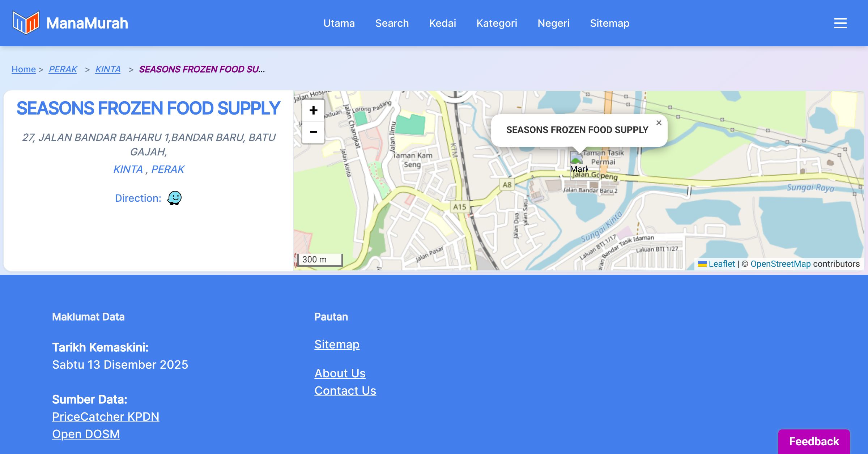Open PriceCatcher KPDN source link
This screenshot has width=868, height=454.
[106, 416]
